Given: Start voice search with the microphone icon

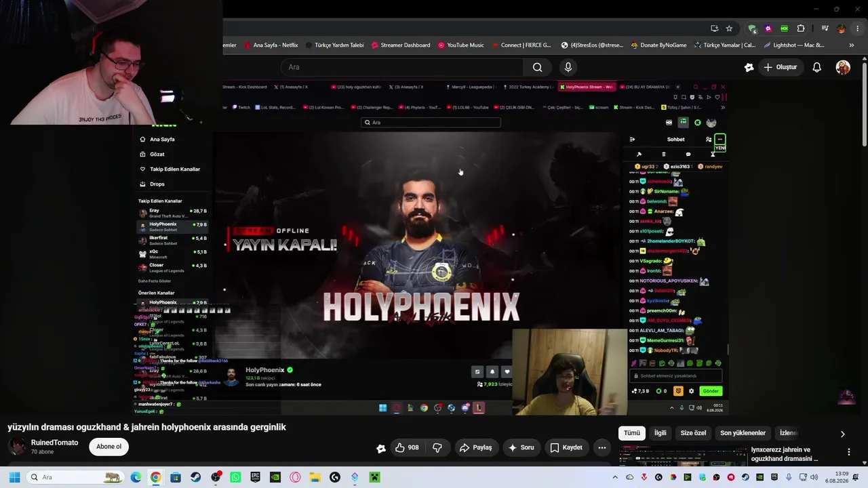Looking at the screenshot, I should 568,67.
